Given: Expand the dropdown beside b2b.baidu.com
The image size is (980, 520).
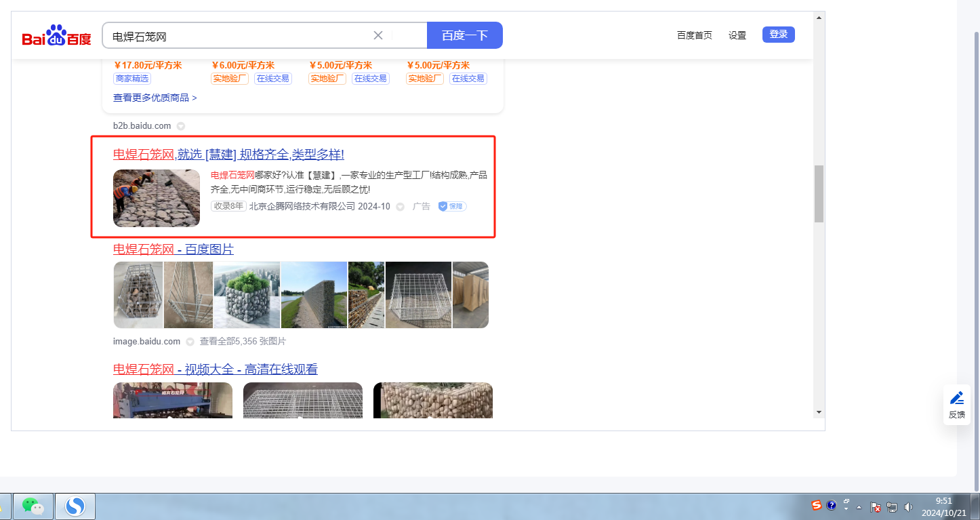Looking at the screenshot, I should [181, 126].
